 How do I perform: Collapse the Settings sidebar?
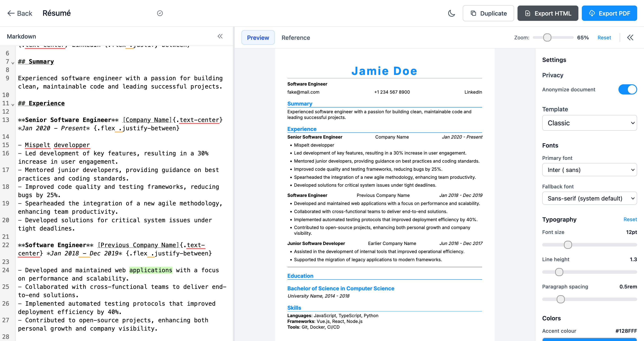pos(631,37)
